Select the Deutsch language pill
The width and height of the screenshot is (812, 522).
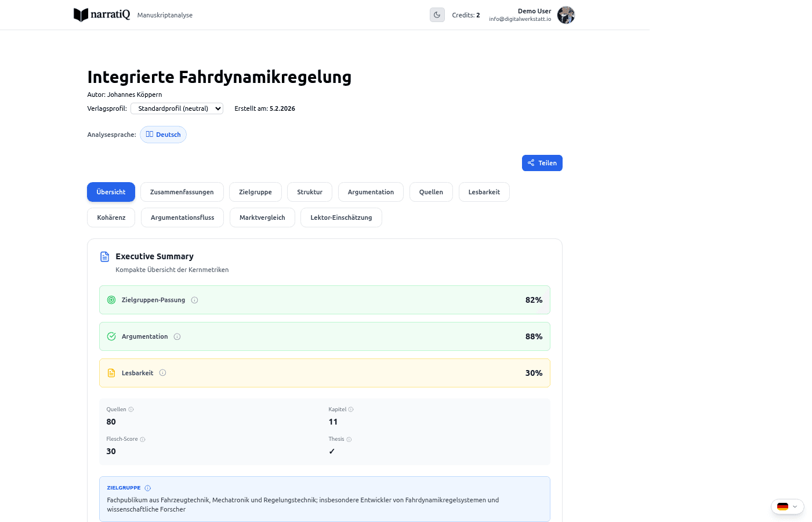[163, 134]
